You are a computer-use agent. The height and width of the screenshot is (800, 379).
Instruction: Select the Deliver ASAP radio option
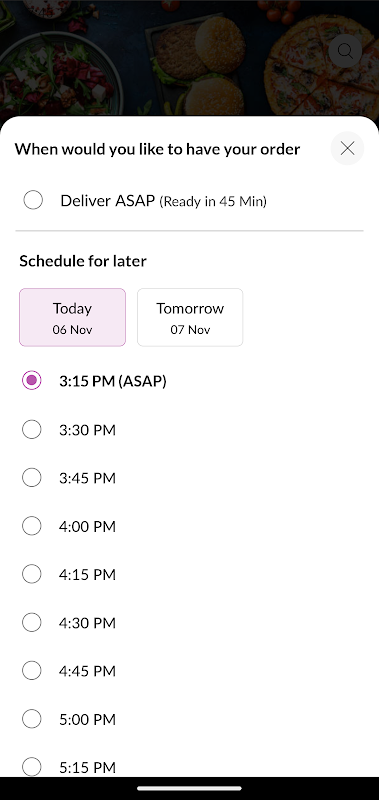point(33,200)
